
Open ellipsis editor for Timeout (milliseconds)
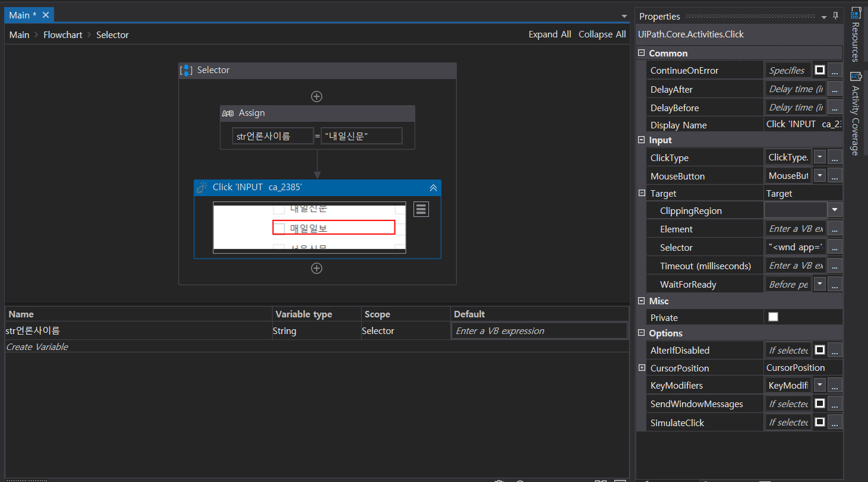(x=835, y=265)
